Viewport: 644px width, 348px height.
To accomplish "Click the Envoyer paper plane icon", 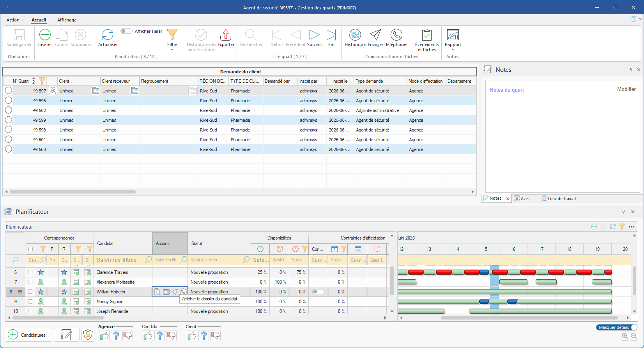I will [375, 35].
